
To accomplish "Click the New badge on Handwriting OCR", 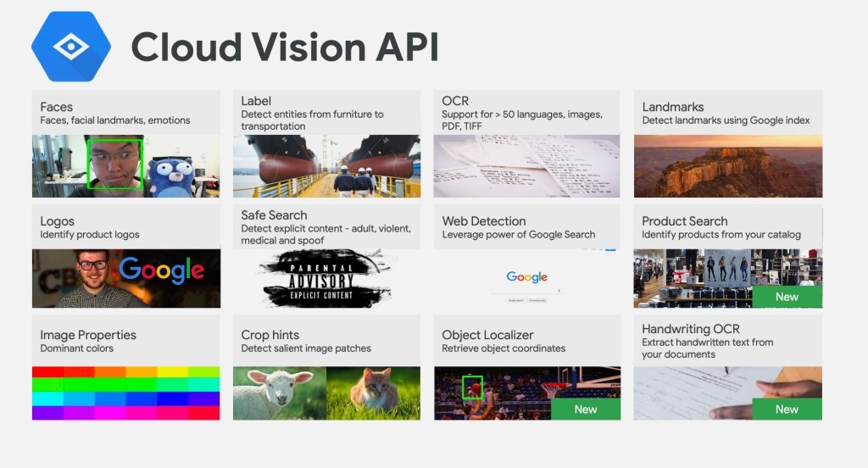I will point(787,409).
